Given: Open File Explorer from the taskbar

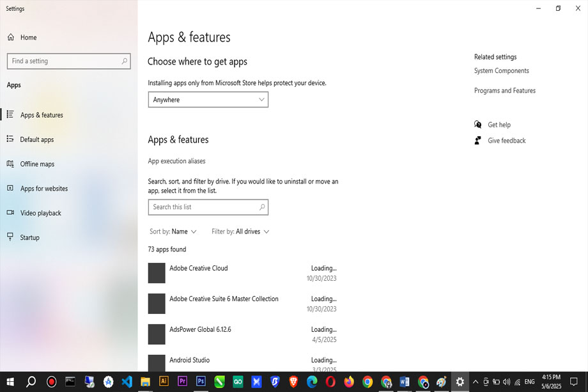Looking at the screenshot, I should tap(145, 382).
